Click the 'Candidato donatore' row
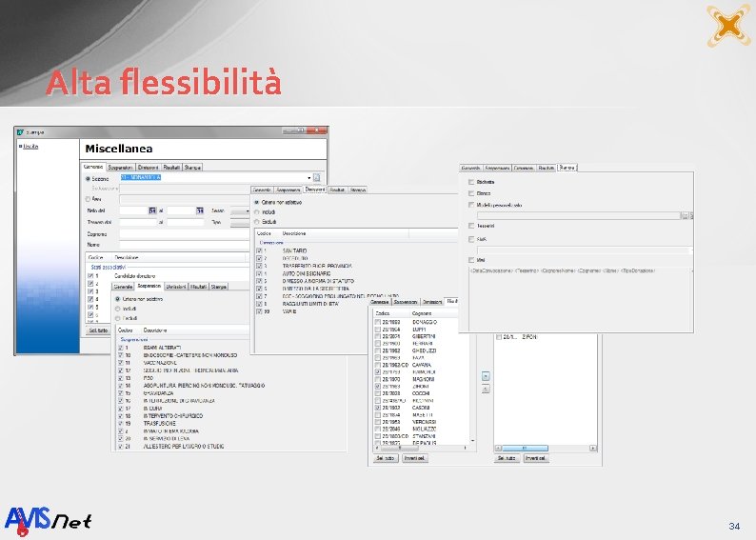Viewport: 756px width, 540px height. click(x=134, y=276)
